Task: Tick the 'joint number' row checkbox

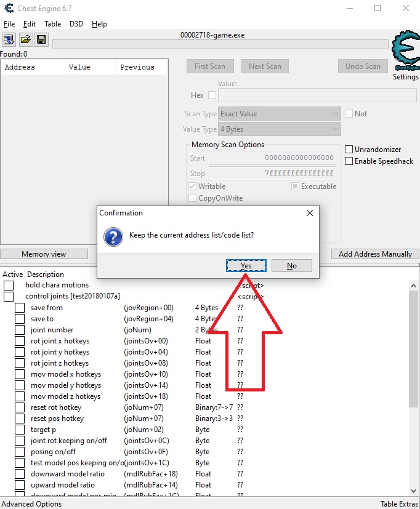Action: pyautogui.click(x=20, y=330)
